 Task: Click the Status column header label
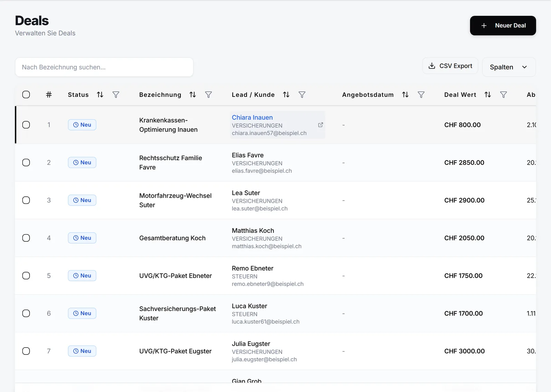click(x=78, y=95)
